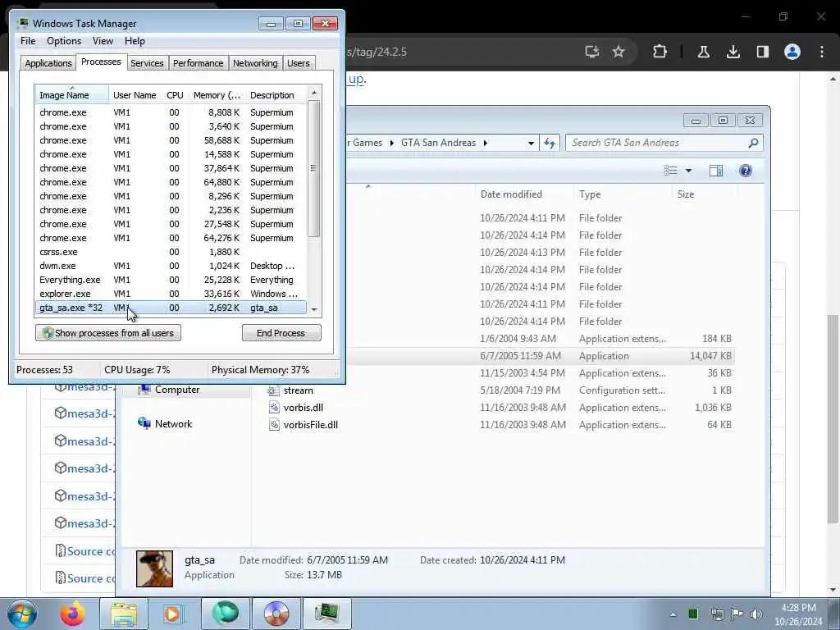
Task: Refresh the GTA San Andreas folder view
Action: pyautogui.click(x=550, y=143)
